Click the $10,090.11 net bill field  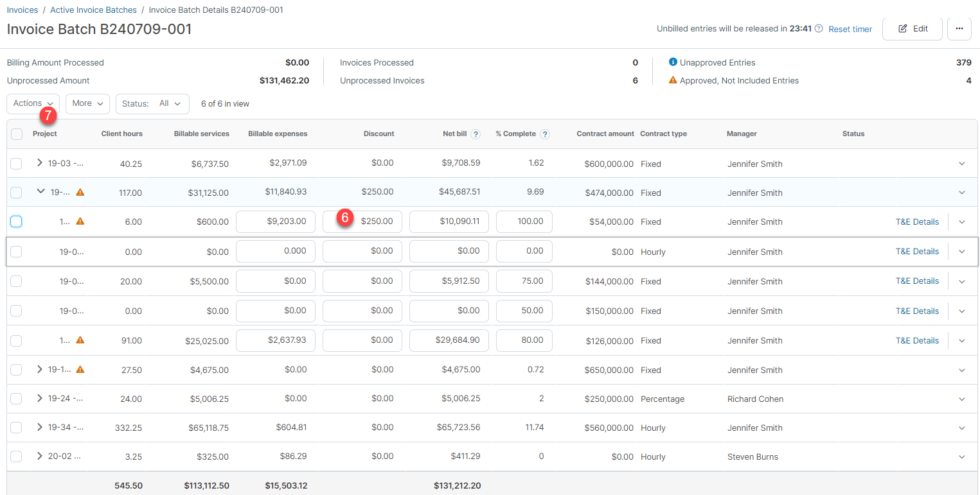point(449,221)
